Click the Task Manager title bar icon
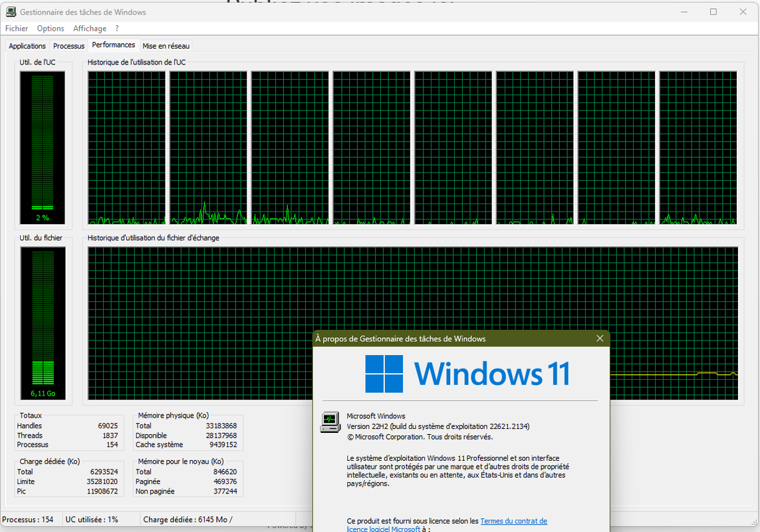Image resolution: width=760 pixels, height=532 pixels. tap(11, 12)
